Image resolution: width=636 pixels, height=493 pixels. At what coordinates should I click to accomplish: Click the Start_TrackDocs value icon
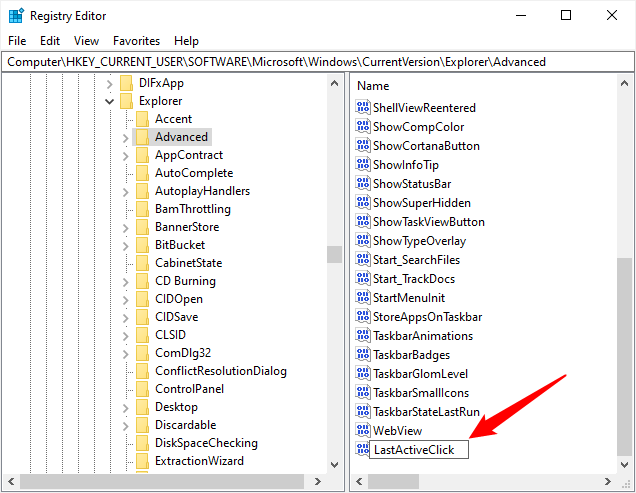(363, 279)
